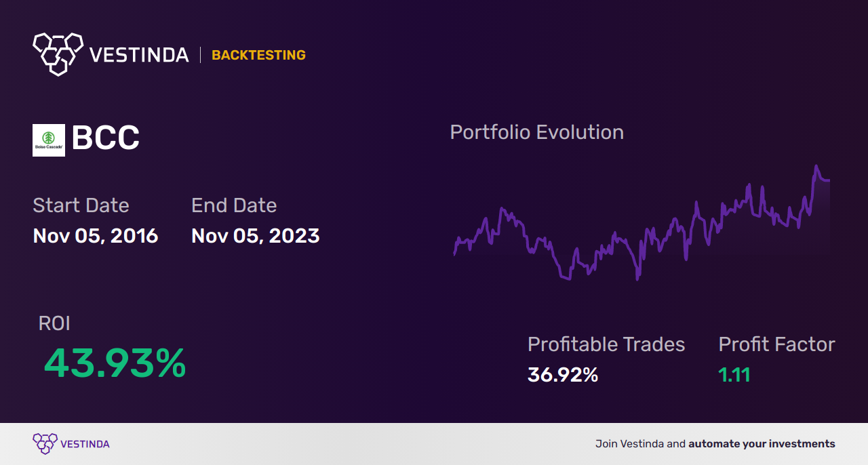Click the 1.11 profit factor value
Screen dimensions: 868x465
point(734,374)
